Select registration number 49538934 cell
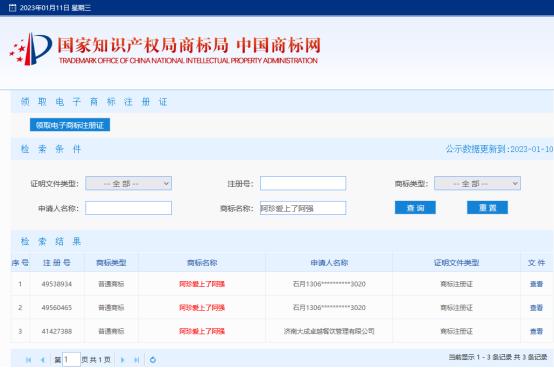 pyautogui.click(x=57, y=284)
